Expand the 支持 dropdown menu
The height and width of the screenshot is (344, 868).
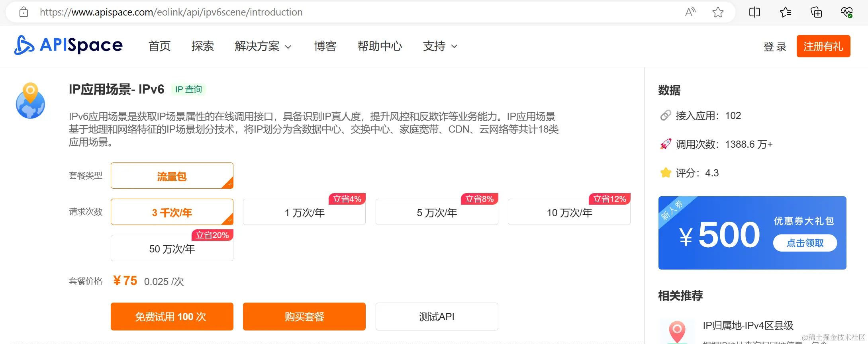point(440,46)
